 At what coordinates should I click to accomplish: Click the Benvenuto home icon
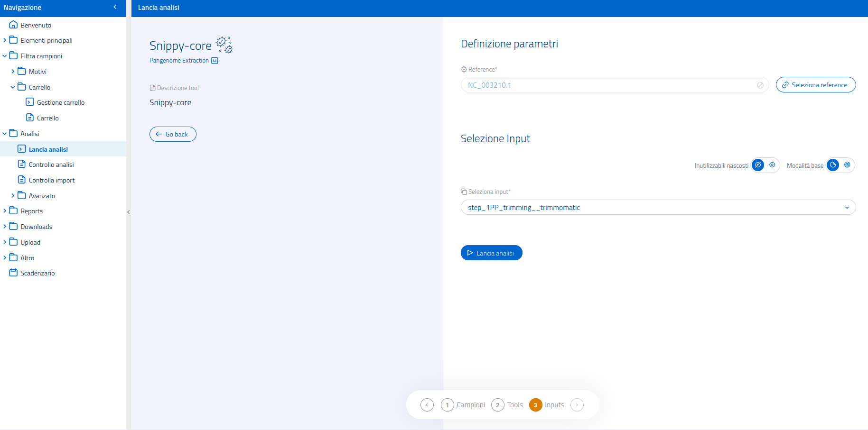(x=13, y=25)
